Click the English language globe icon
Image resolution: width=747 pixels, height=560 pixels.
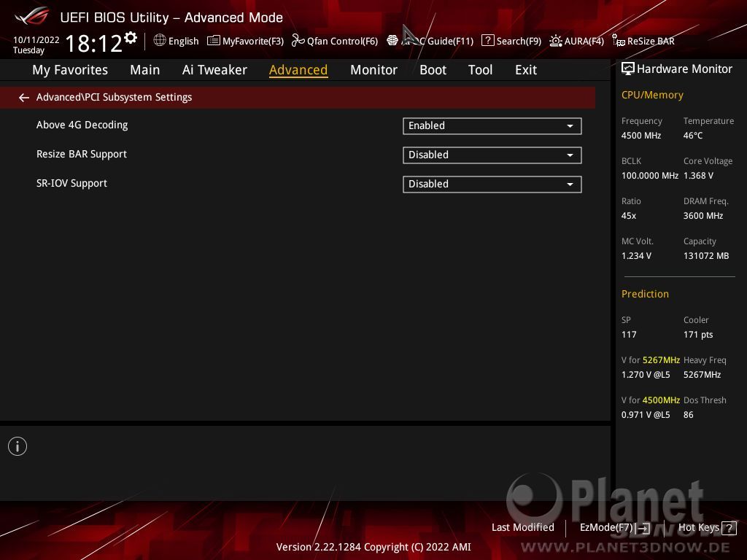click(160, 41)
